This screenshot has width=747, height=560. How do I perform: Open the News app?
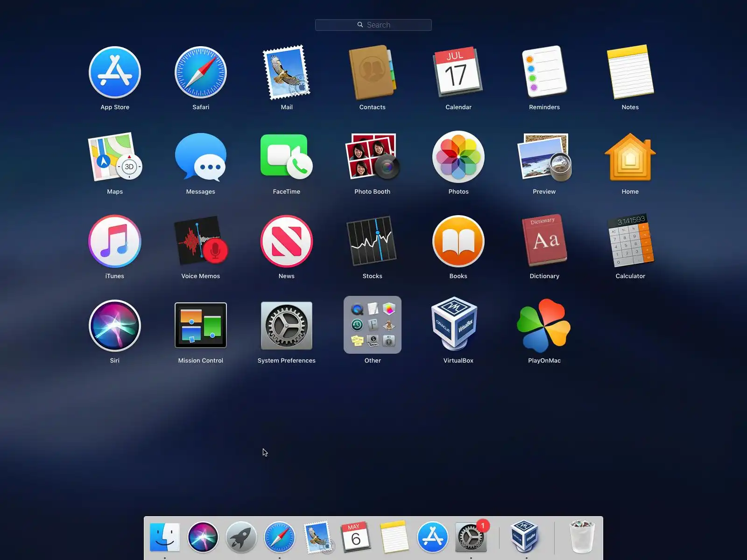pyautogui.click(x=287, y=241)
